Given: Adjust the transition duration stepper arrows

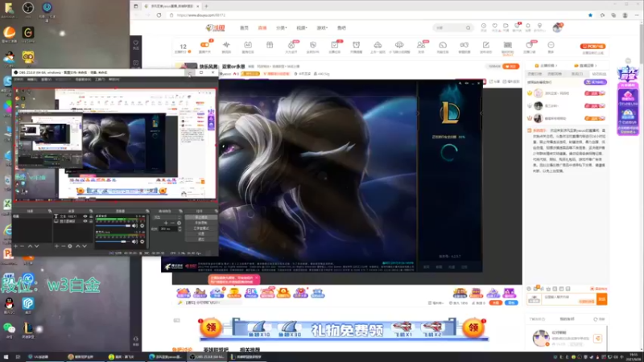Looking at the screenshot, I should [x=180, y=229].
